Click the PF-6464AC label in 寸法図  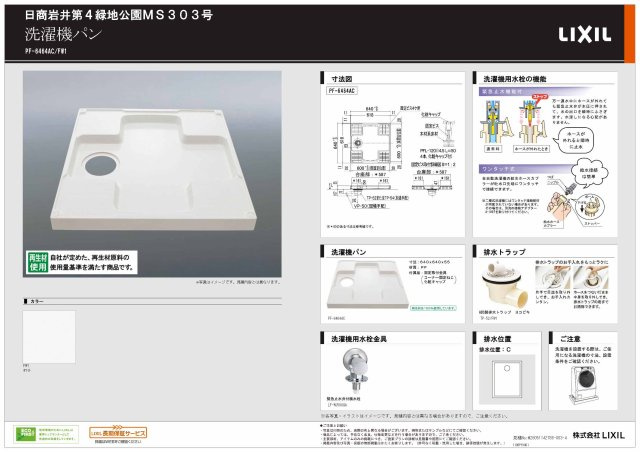point(342,91)
